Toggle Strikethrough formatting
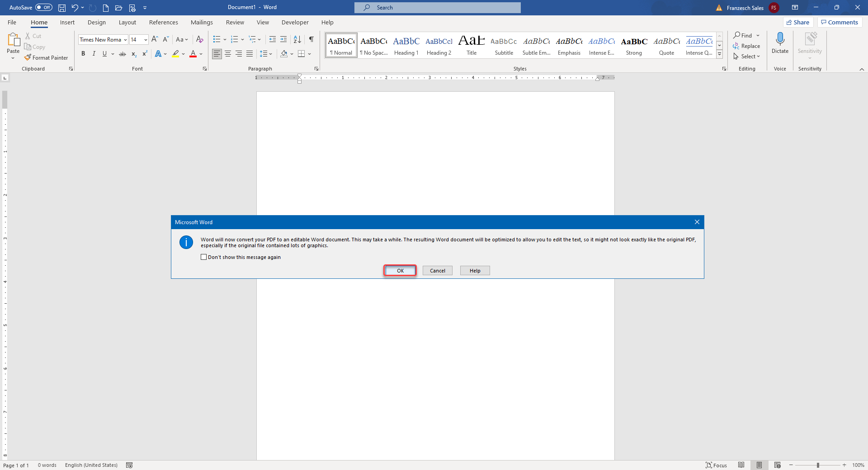 click(123, 54)
